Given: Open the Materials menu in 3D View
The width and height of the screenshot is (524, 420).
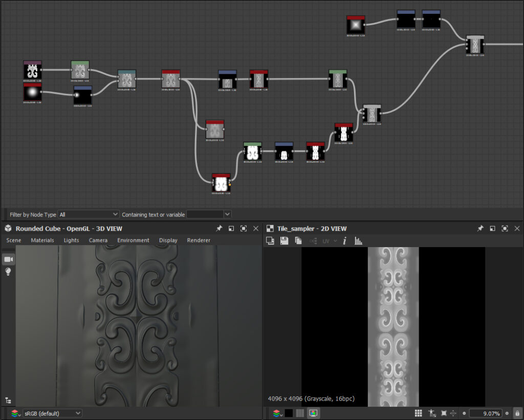Looking at the screenshot, I should click(42, 240).
